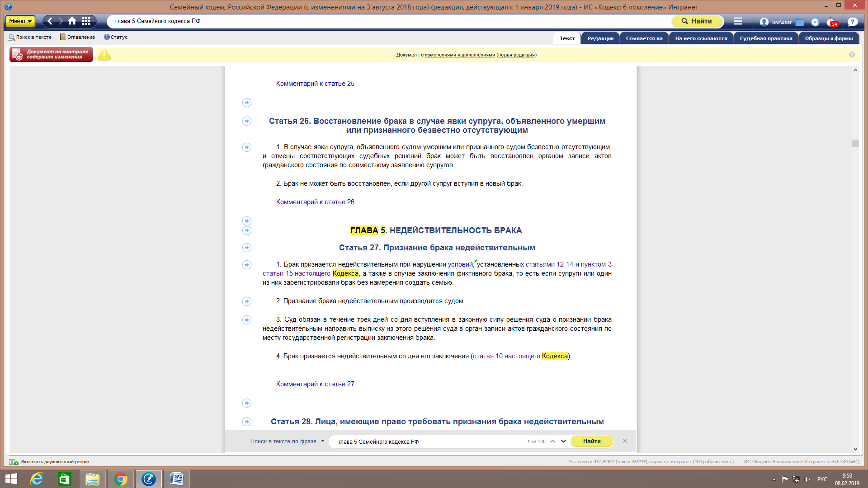Click the arrow marker beside Статья 27 paragraph 3
Viewport: 868px width, 488px height.
247,320
